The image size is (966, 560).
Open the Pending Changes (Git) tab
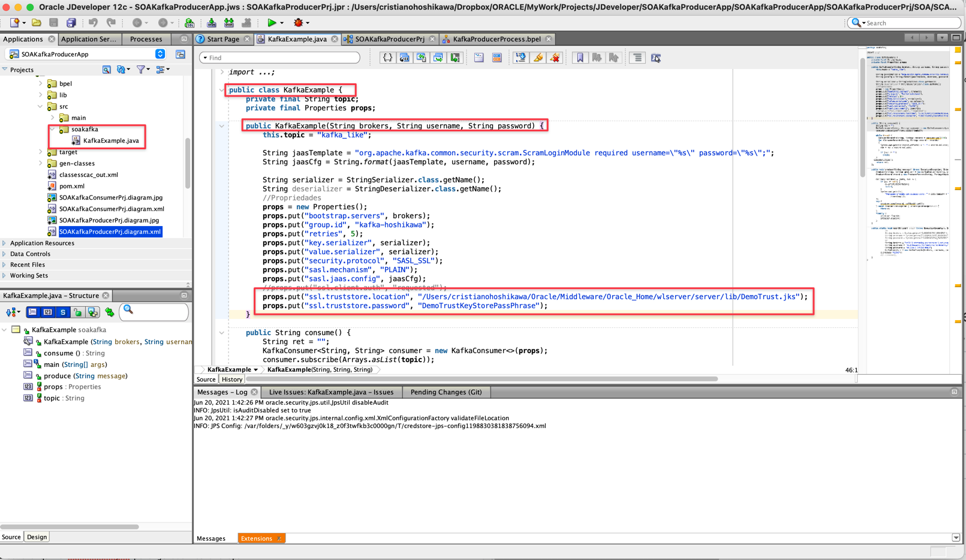446,392
